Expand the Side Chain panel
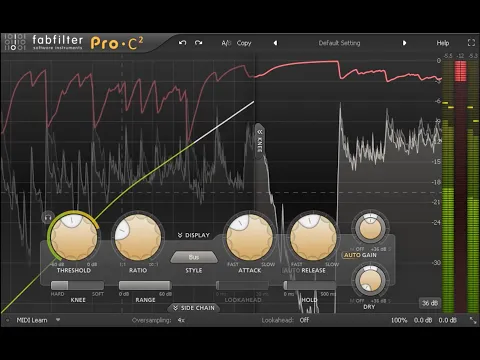Image resolution: width=480 pixels, height=360 pixels. click(194, 308)
